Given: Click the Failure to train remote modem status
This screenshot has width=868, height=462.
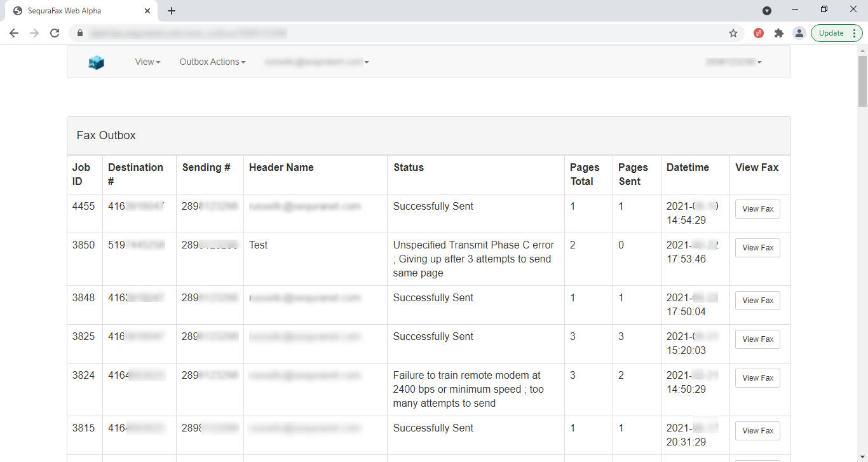Looking at the screenshot, I should [468, 390].
